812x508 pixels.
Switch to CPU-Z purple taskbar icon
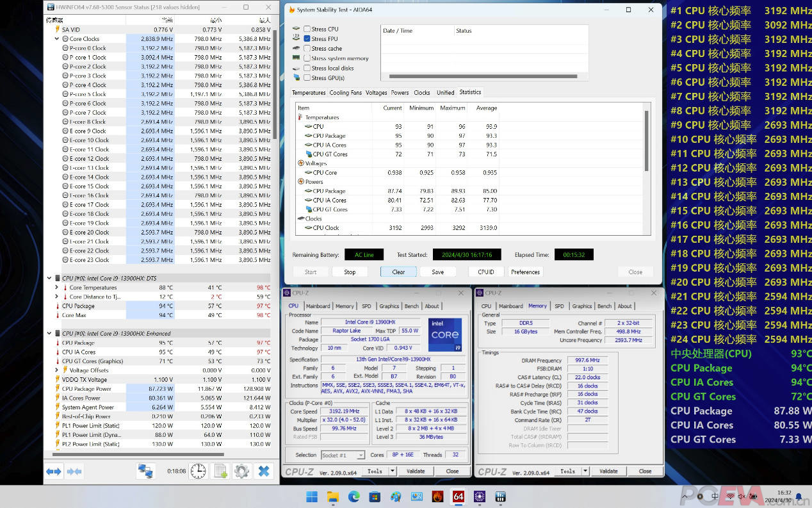click(479, 496)
